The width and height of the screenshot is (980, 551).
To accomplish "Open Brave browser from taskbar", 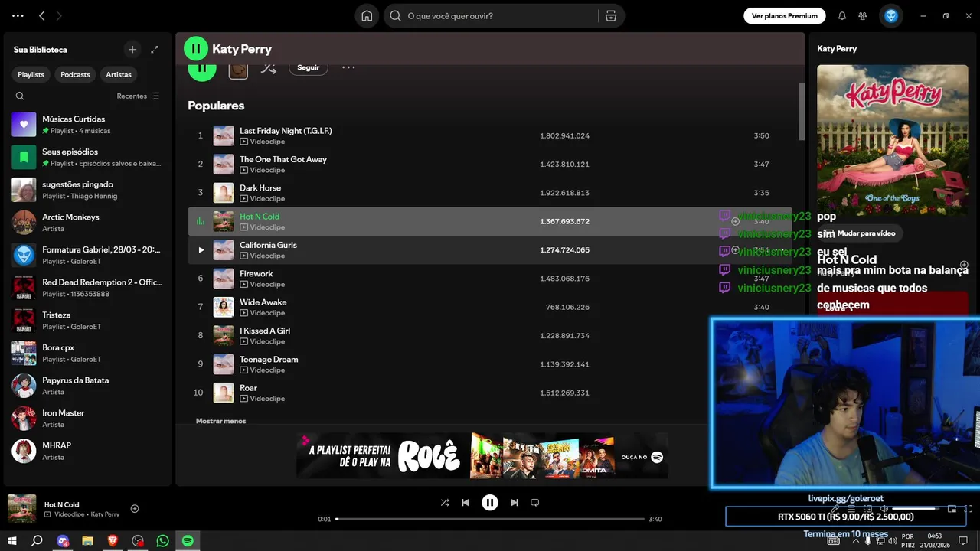I will (113, 541).
